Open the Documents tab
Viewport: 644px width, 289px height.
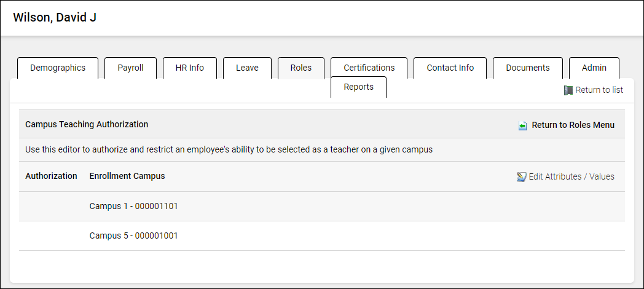tap(528, 68)
